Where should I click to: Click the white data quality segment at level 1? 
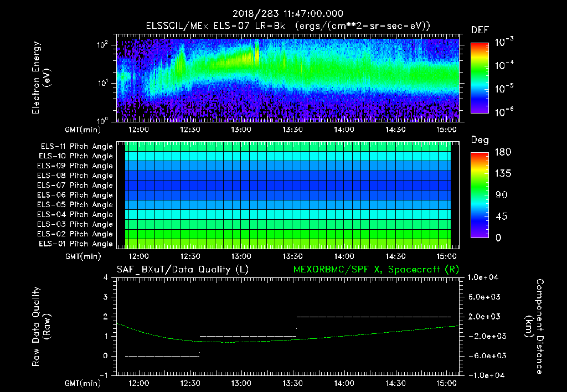point(248,336)
